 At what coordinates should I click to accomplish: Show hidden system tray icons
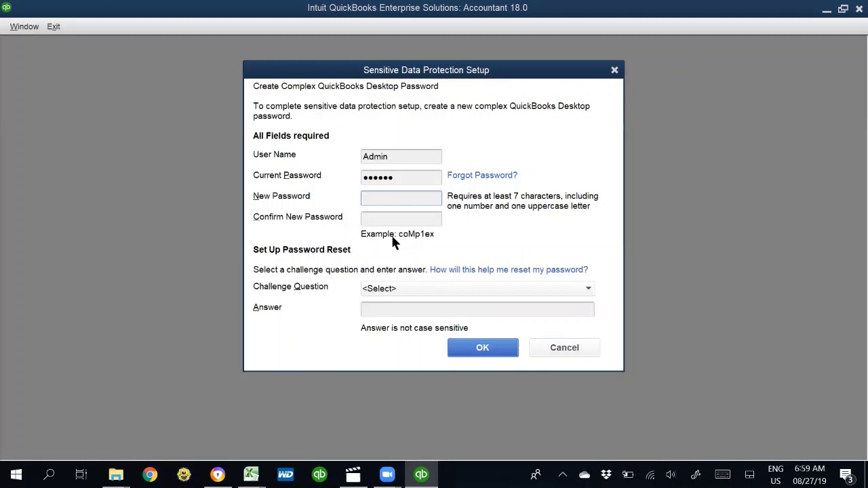point(562,474)
